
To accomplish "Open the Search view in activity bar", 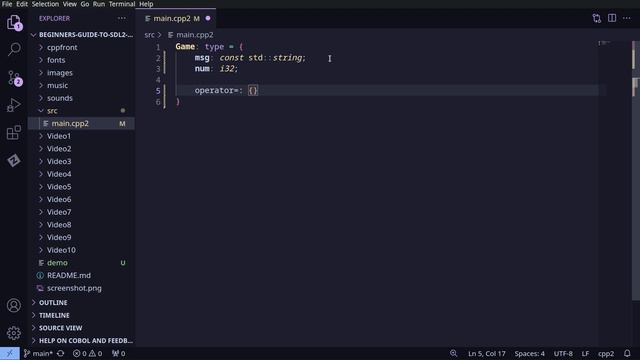I will [x=14, y=49].
